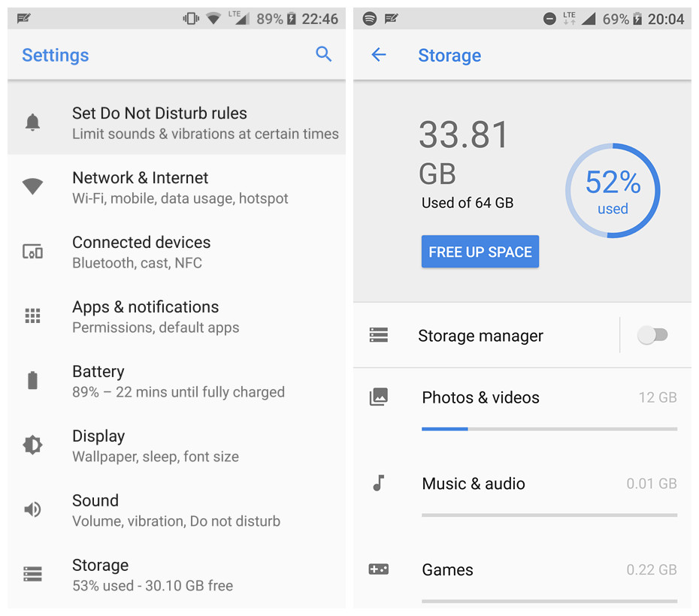Tap the Connected devices icon
The height and width of the screenshot is (616, 699).
pos(32,251)
